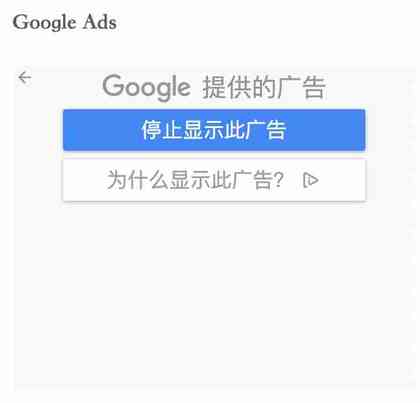The width and height of the screenshot is (420, 403).
Task: Click the empty gray ad panel area
Action: [x=214, y=293]
